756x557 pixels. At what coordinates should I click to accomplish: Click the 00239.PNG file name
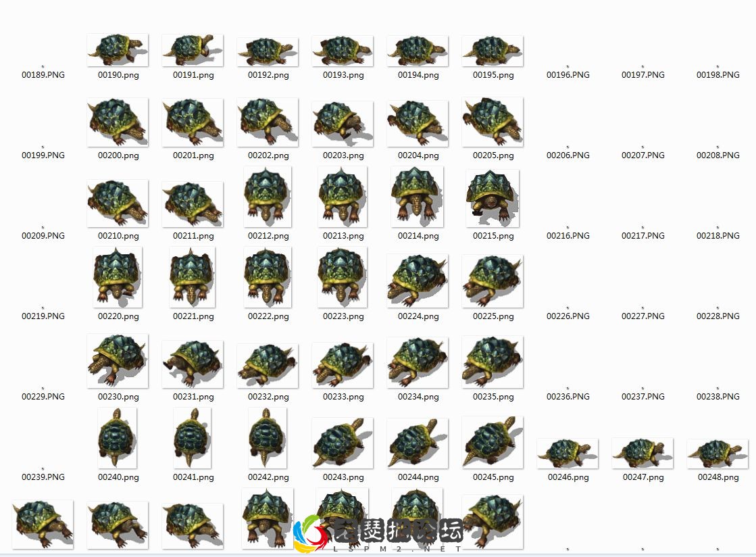(x=43, y=477)
